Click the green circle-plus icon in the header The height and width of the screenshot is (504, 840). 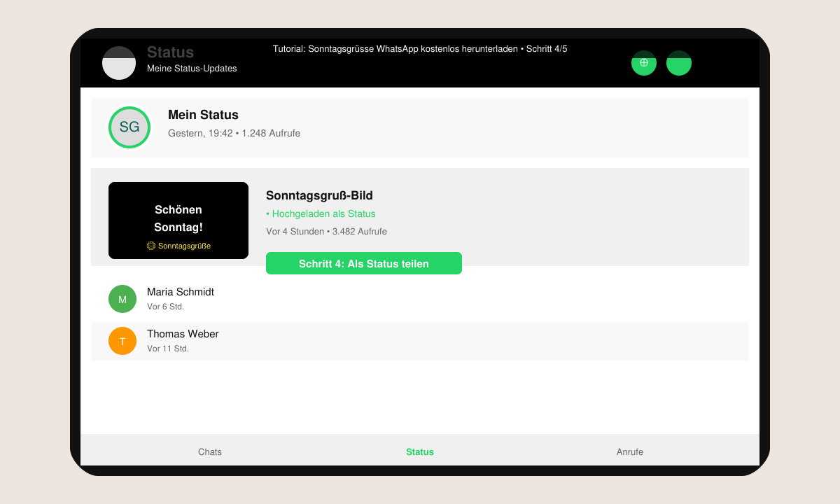pyautogui.click(x=644, y=63)
